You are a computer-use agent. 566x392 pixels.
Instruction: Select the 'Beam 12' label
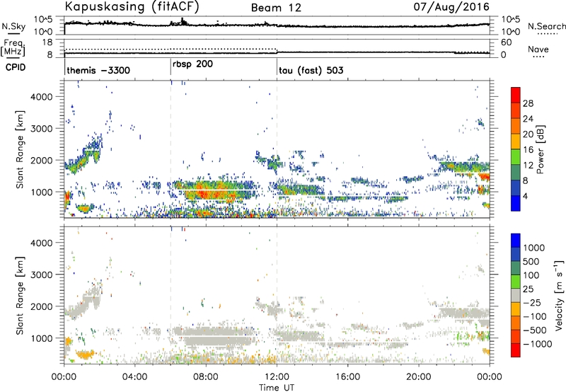click(276, 8)
